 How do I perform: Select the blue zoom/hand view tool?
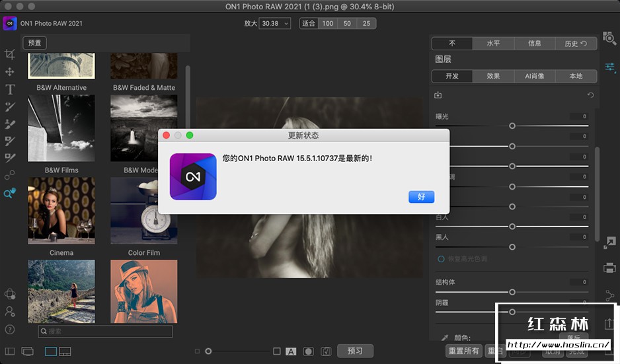point(10,193)
